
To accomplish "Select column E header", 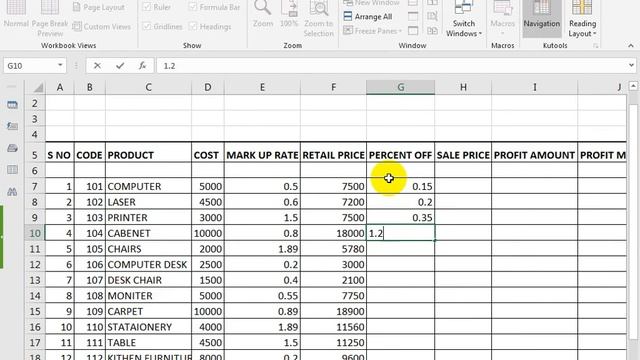I will click(262, 87).
